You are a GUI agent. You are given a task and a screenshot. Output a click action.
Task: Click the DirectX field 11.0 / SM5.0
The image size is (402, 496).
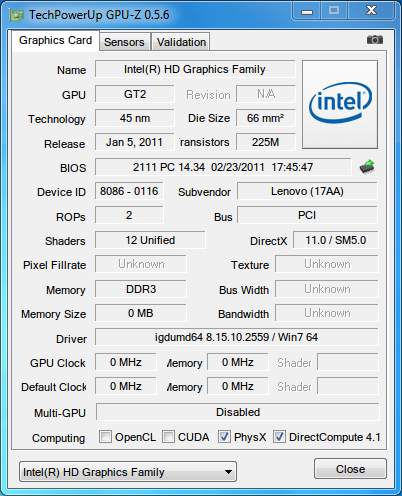click(x=336, y=240)
